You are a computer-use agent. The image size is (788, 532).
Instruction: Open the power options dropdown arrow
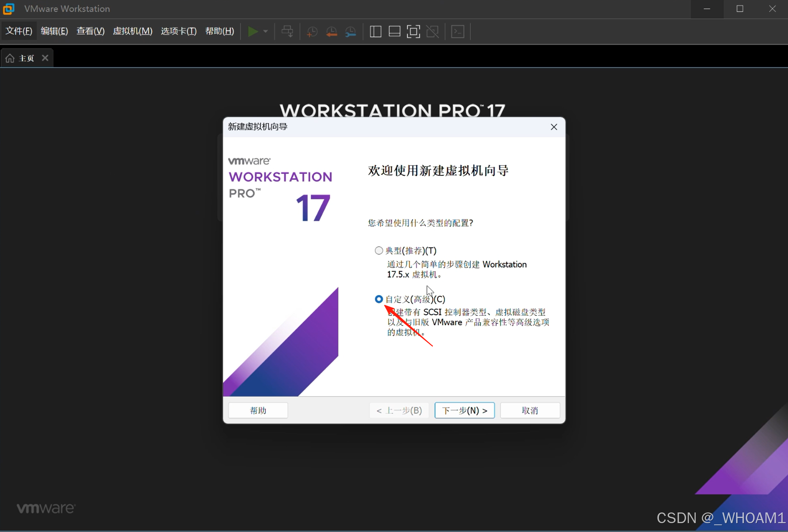(x=265, y=31)
